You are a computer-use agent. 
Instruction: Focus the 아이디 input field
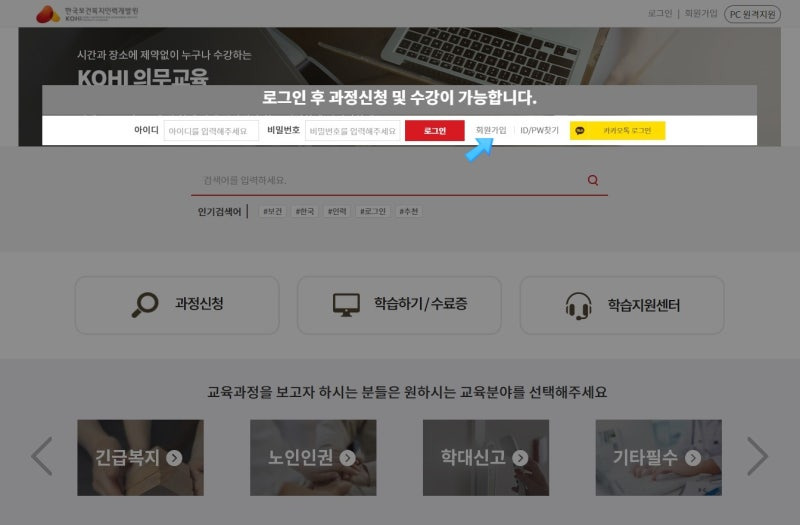click(211, 131)
